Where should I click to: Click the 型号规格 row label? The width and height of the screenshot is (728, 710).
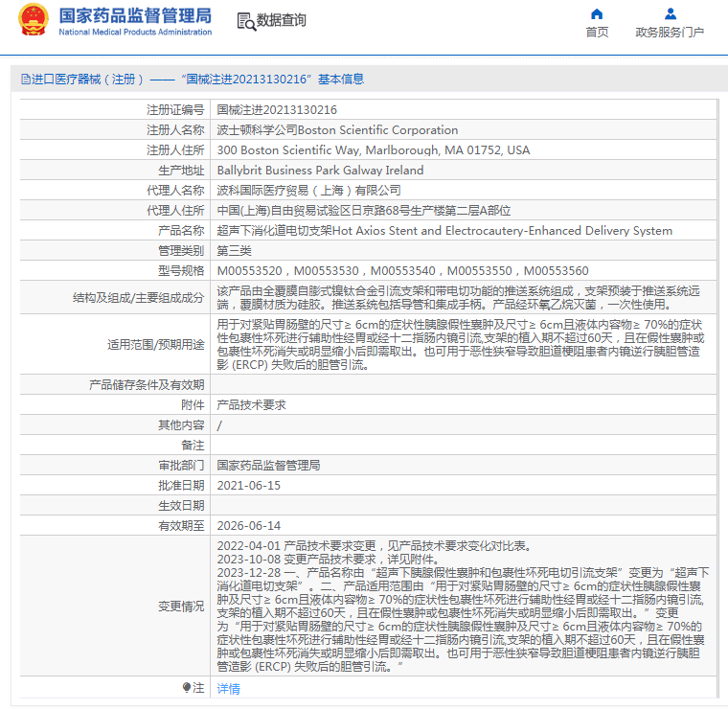[181, 271]
